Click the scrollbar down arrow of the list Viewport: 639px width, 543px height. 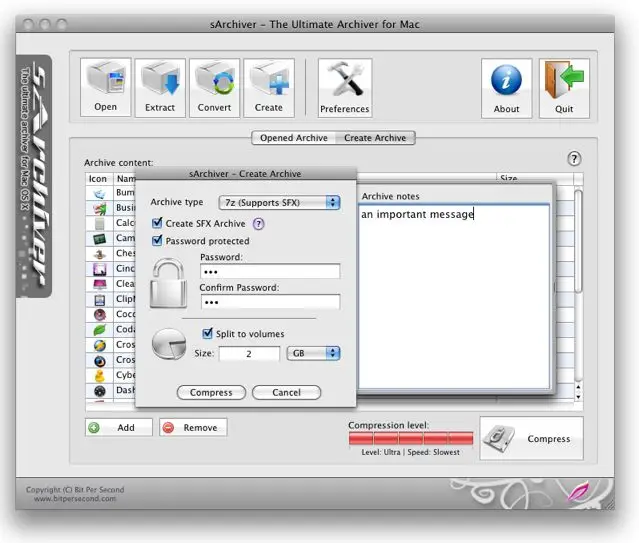[x=578, y=397]
